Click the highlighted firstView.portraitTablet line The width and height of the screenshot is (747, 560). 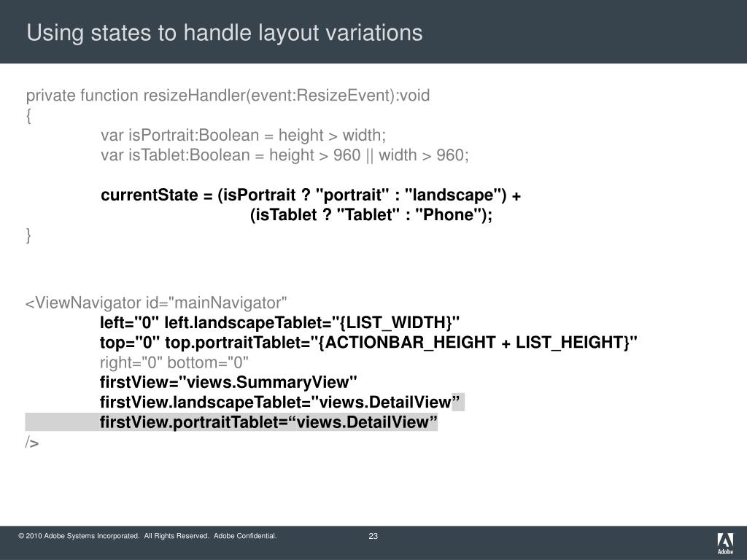tap(268, 422)
